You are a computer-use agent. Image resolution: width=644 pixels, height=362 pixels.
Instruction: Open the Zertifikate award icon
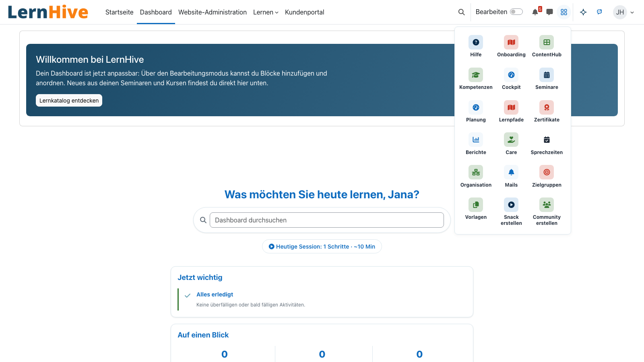point(547,107)
